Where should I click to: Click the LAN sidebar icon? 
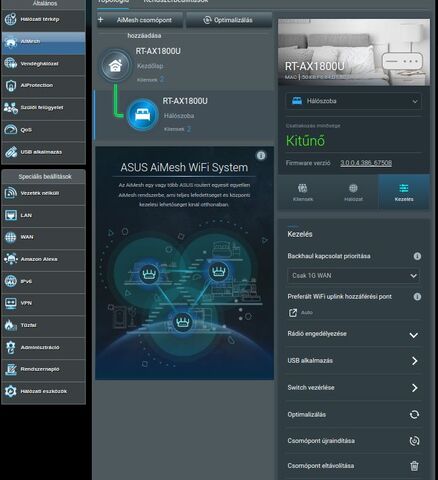coord(11,215)
